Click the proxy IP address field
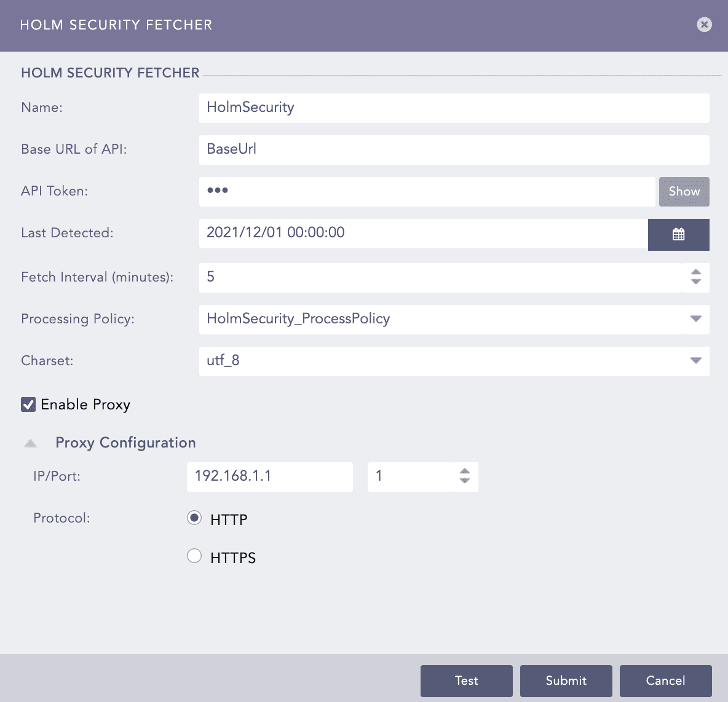The image size is (728, 702). pyautogui.click(x=269, y=476)
